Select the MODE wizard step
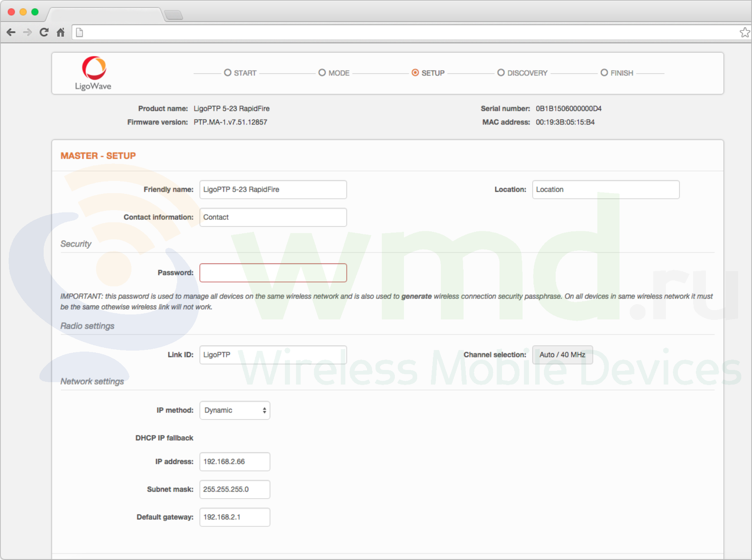 click(334, 73)
